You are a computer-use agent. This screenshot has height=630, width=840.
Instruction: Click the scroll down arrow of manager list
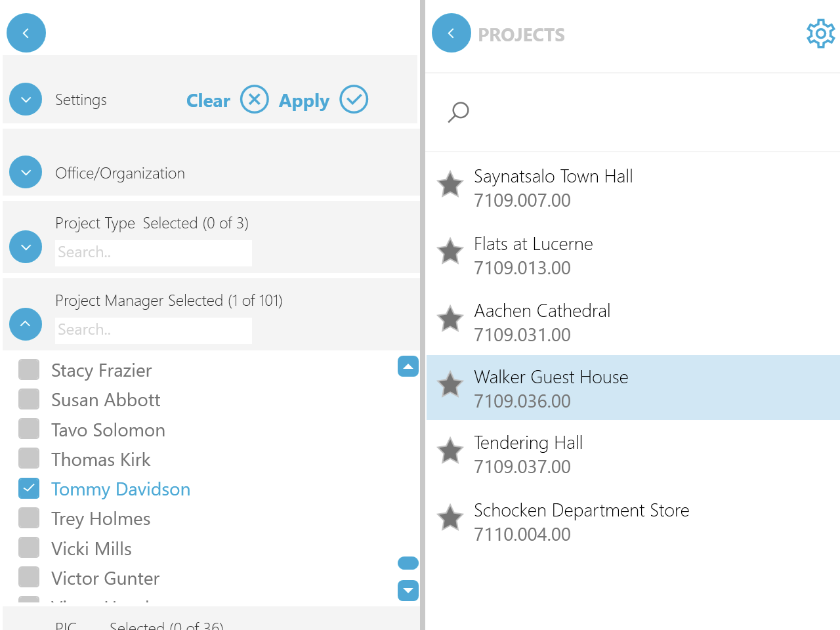(408, 591)
